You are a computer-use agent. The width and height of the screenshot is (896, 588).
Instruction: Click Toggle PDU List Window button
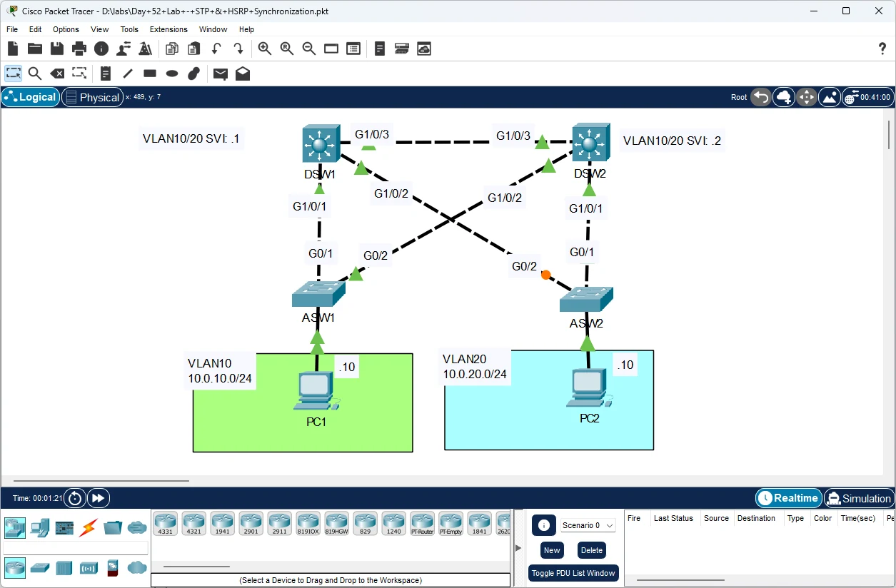pos(574,573)
